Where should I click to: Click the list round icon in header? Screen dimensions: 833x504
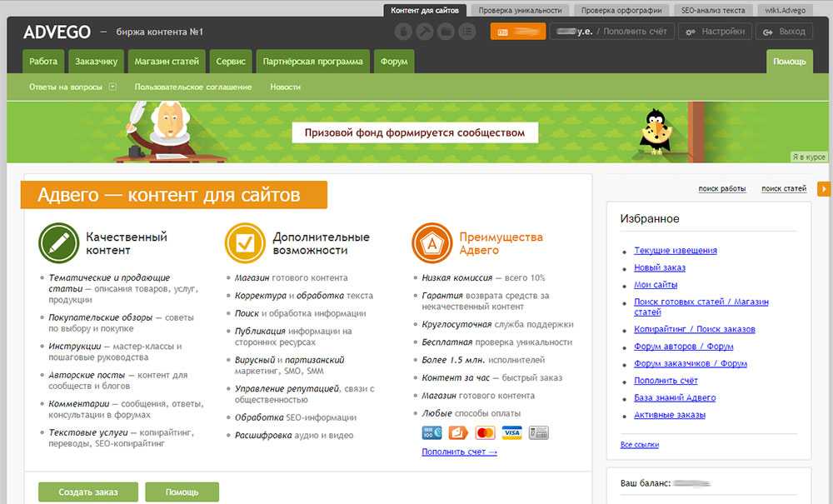pyautogui.click(x=467, y=32)
